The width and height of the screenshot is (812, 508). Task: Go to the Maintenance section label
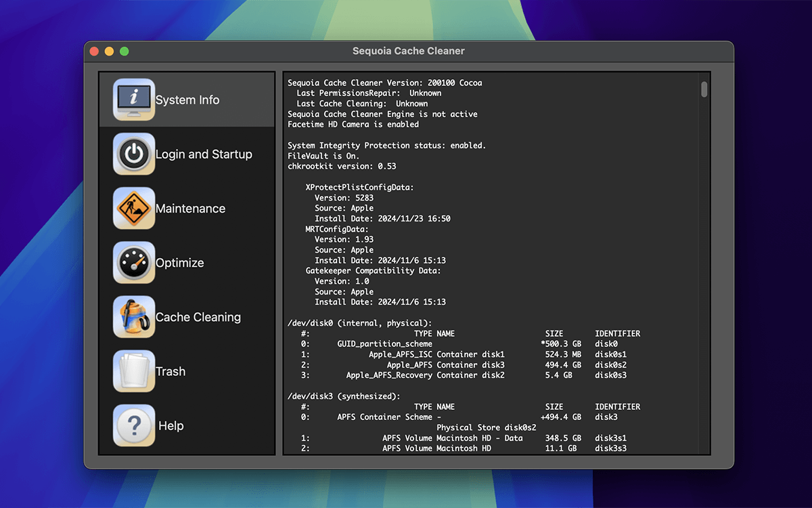pos(190,209)
